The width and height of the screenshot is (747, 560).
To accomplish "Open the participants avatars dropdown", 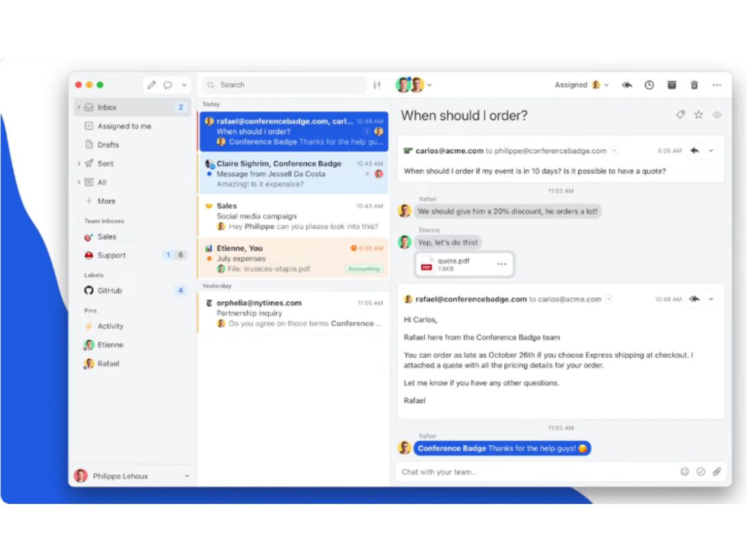I will click(414, 85).
